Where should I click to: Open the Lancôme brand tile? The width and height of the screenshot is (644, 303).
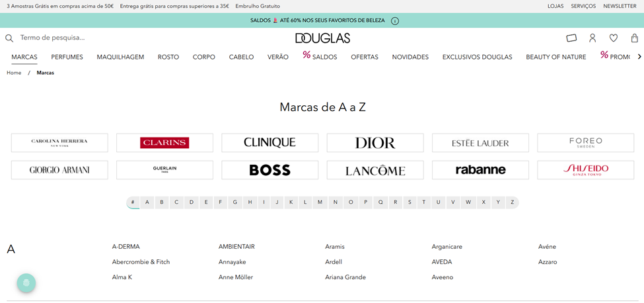(x=375, y=170)
